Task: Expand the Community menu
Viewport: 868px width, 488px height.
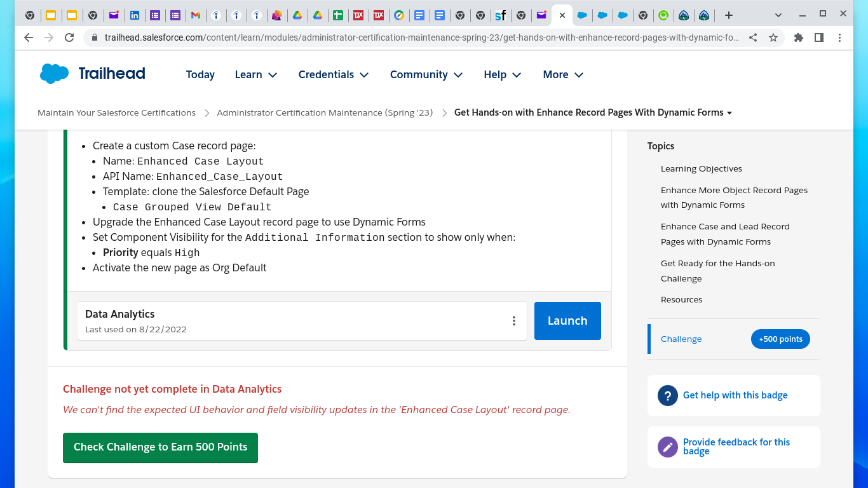Action: (427, 74)
